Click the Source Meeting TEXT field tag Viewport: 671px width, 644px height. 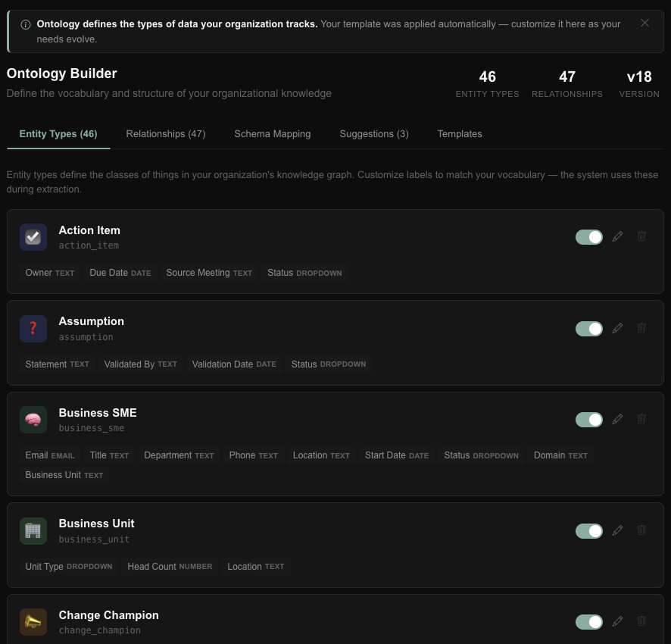pyautogui.click(x=209, y=273)
